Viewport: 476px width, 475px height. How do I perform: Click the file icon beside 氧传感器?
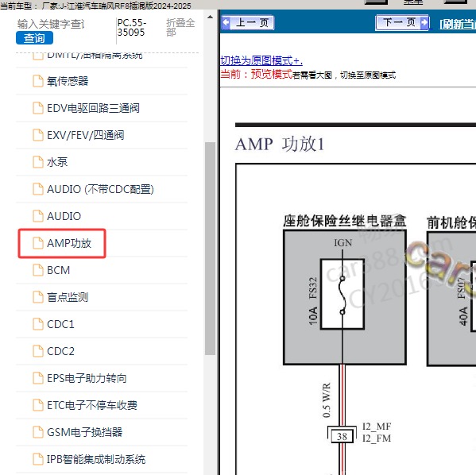(38, 81)
